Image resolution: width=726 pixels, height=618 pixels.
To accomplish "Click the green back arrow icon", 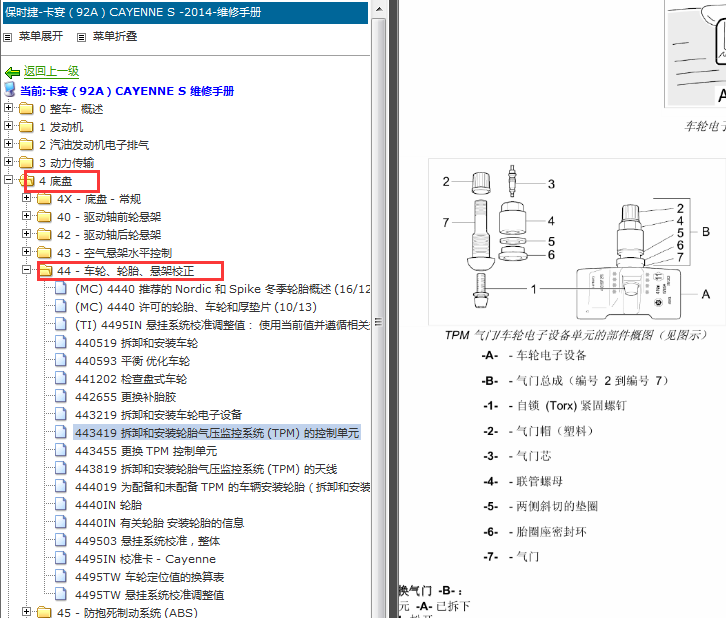I will click(x=13, y=72).
